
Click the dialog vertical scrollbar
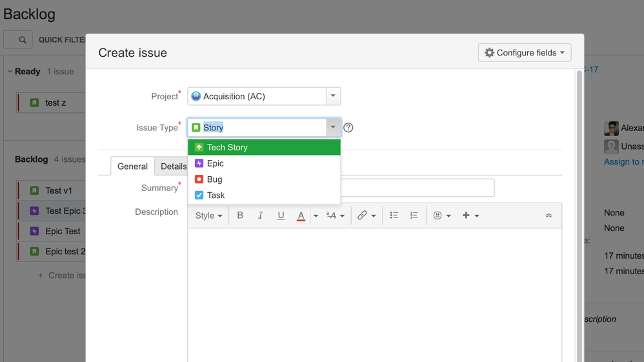[579, 216]
